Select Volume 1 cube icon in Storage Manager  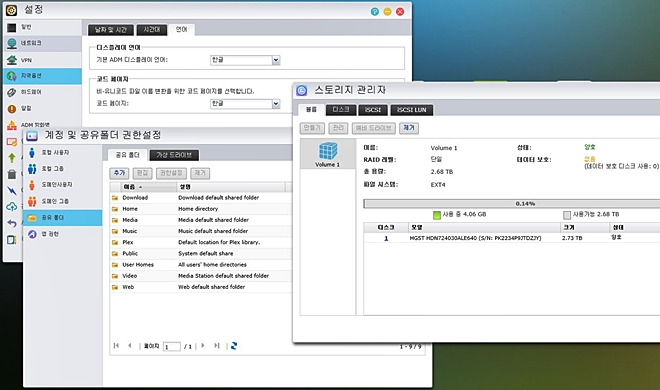tap(327, 151)
